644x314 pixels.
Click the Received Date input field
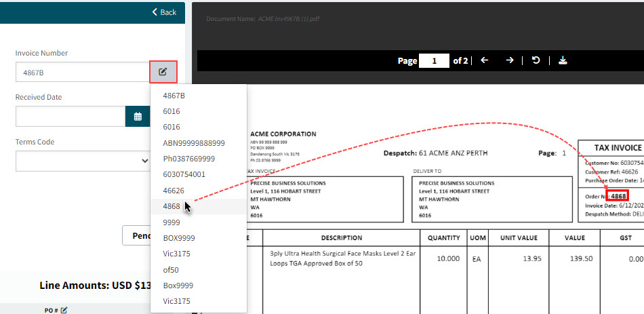click(x=70, y=117)
